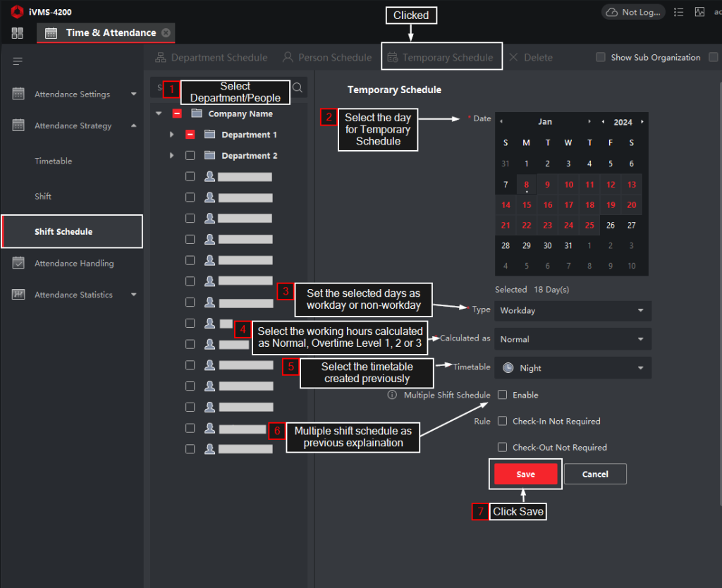Open Timetable in the sidebar
722x588 pixels.
(54, 161)
